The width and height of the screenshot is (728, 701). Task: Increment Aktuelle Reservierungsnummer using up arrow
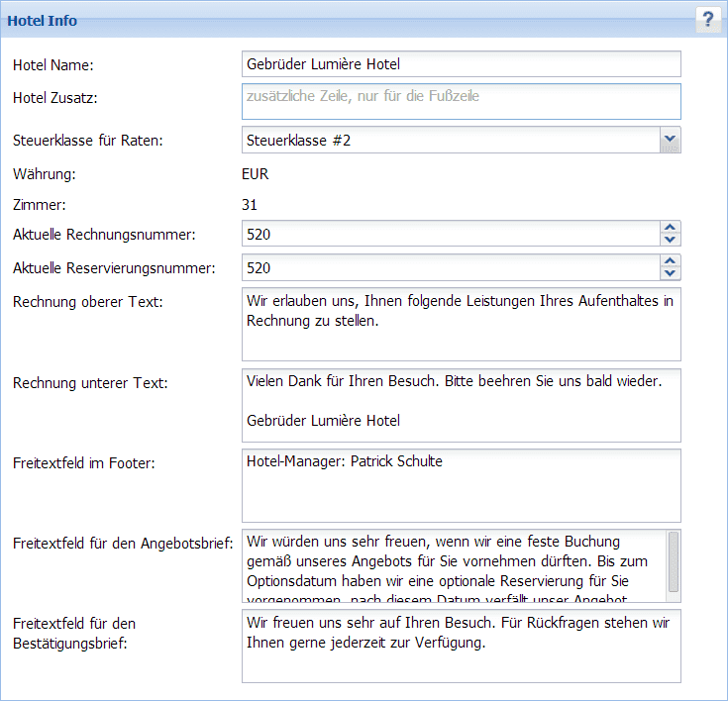[671, 261]
